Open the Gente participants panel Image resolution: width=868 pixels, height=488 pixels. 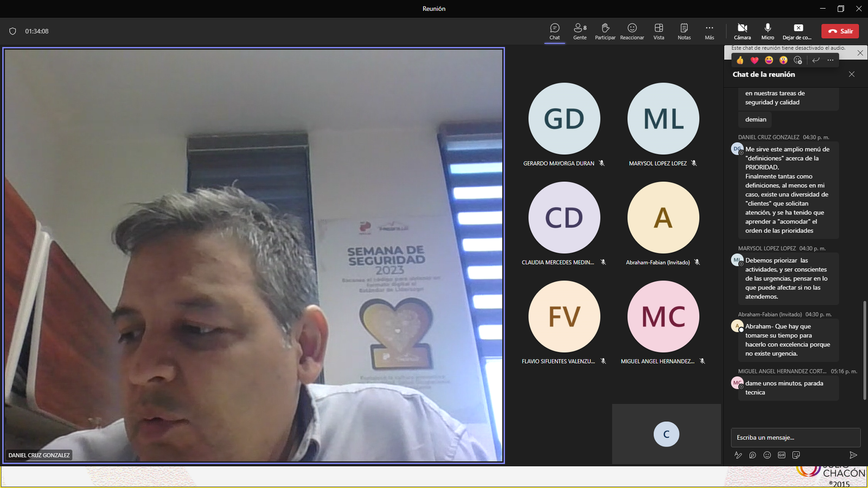pos(580,31)
